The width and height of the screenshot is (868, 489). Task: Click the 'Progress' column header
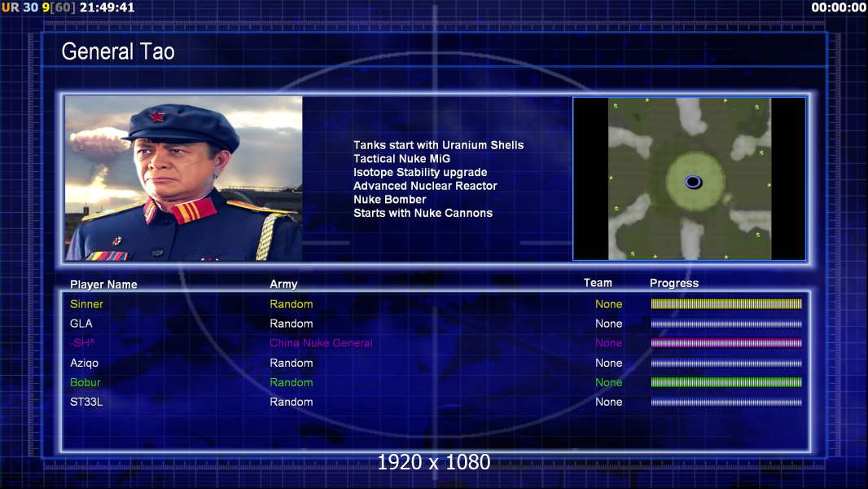674,284
